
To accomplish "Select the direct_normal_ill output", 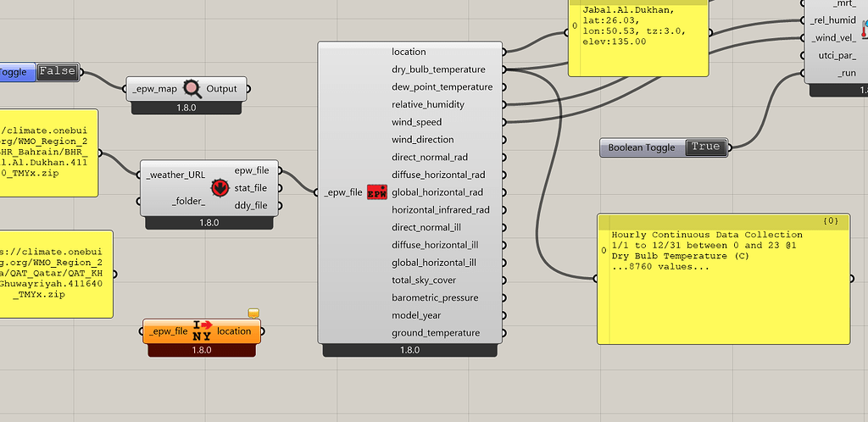I will click(426, 227).
